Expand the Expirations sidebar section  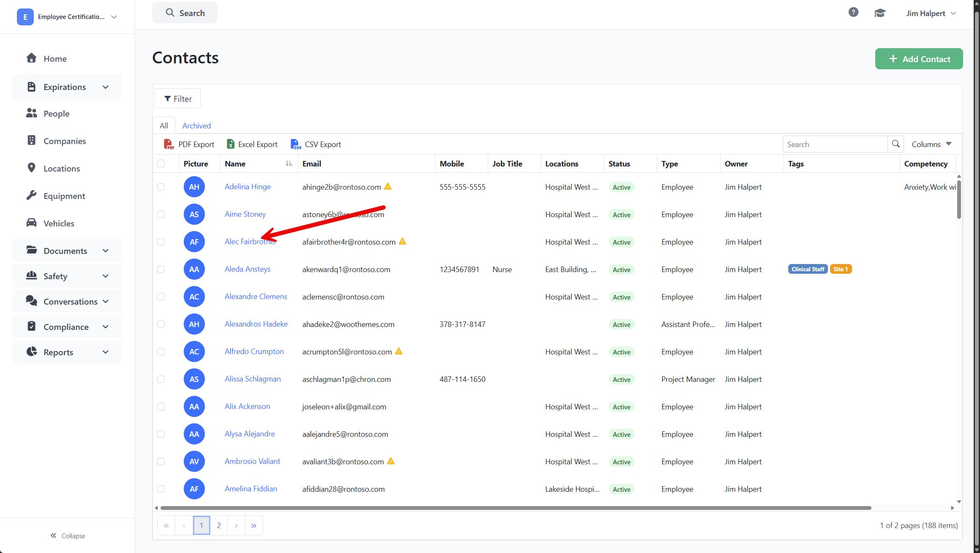68,87
